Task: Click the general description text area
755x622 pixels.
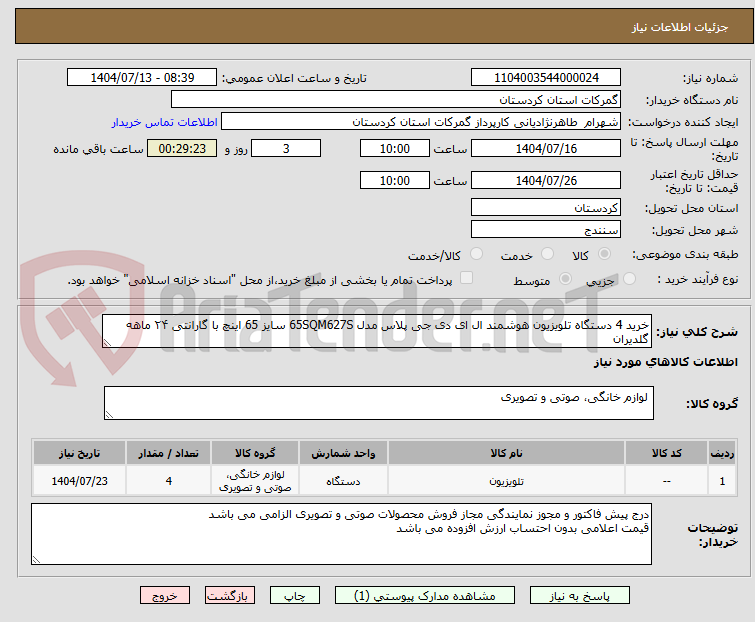Action: pyautogui.click(x=377, y=331)
